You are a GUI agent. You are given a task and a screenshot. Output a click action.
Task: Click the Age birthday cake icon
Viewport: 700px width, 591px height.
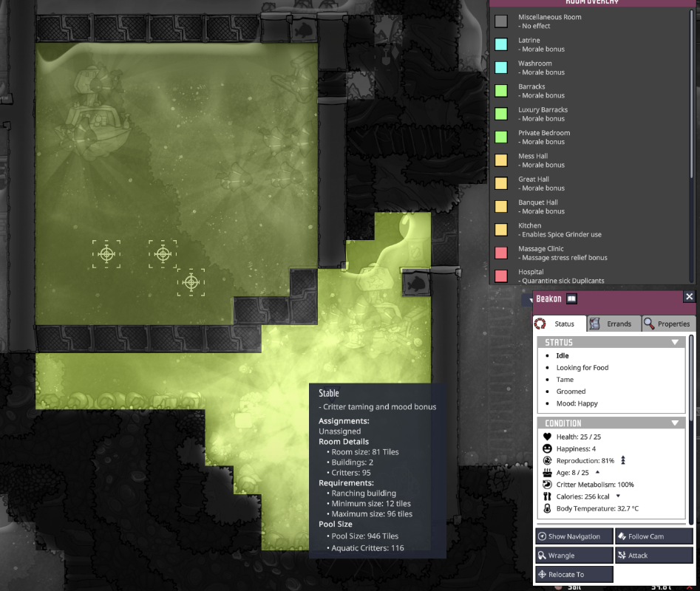547,473
